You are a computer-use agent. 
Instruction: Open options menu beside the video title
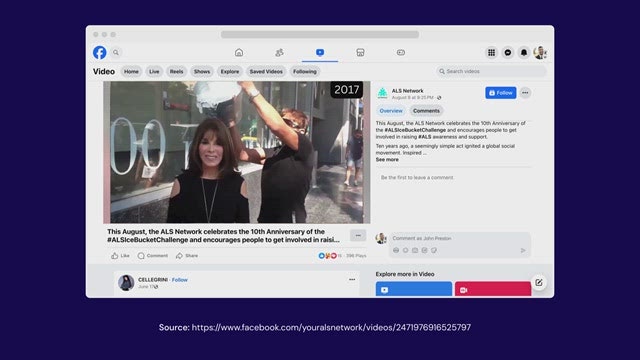point(358,236)
